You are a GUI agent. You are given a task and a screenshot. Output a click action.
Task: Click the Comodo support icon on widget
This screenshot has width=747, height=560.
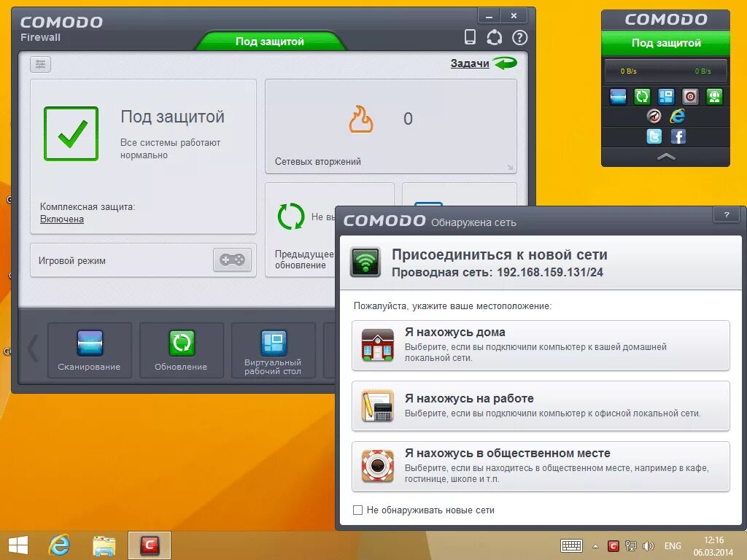(715, 96)
